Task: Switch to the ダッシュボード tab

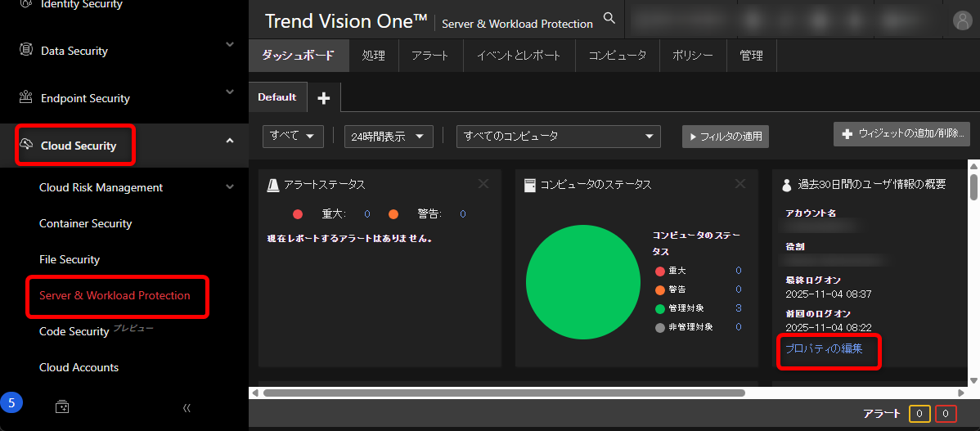Action: tap(299, 55)
